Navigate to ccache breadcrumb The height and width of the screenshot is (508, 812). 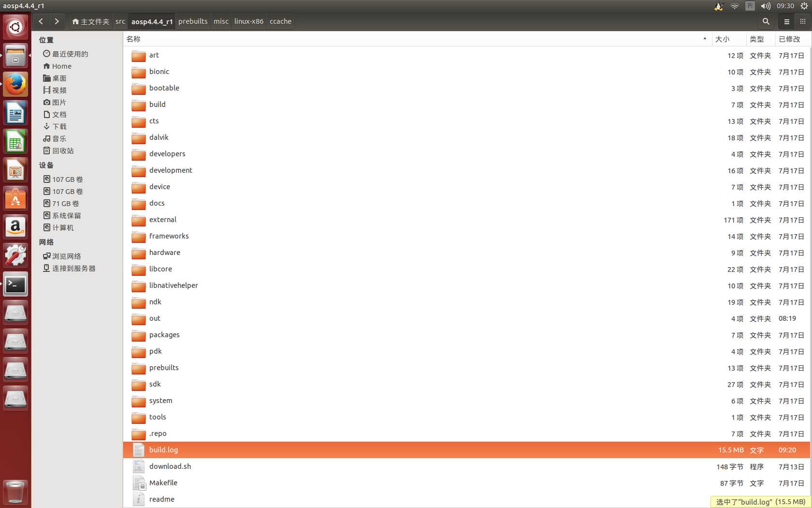[280, 21]
